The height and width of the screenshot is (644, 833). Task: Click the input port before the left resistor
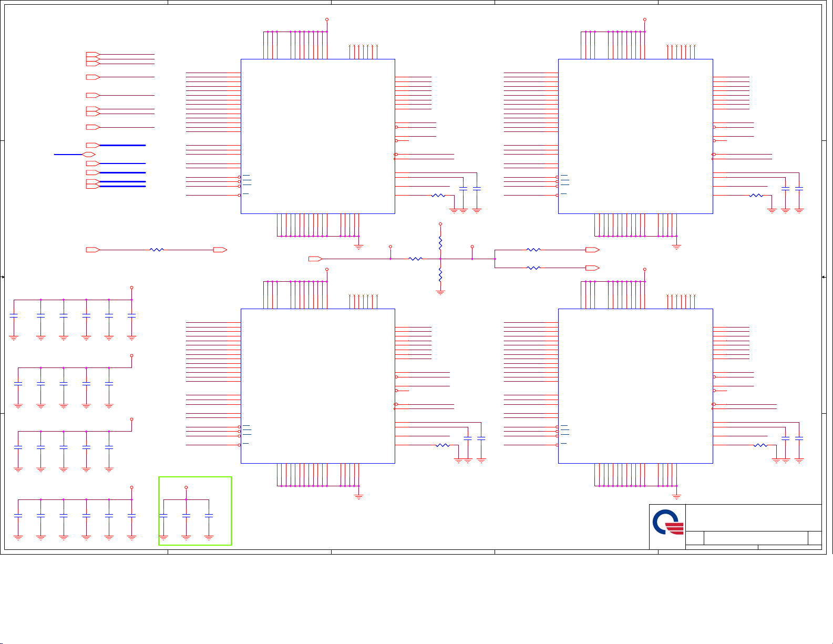point(93,250)
